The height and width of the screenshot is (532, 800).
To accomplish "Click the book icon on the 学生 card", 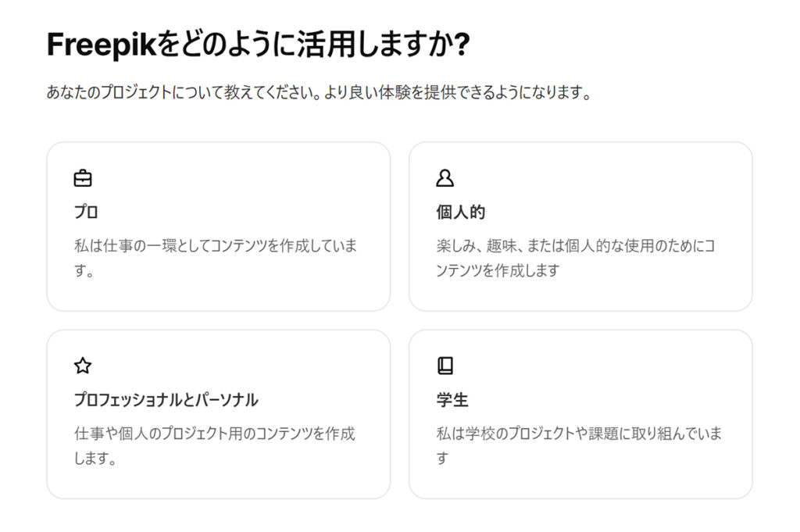I will tap(445, 366).
